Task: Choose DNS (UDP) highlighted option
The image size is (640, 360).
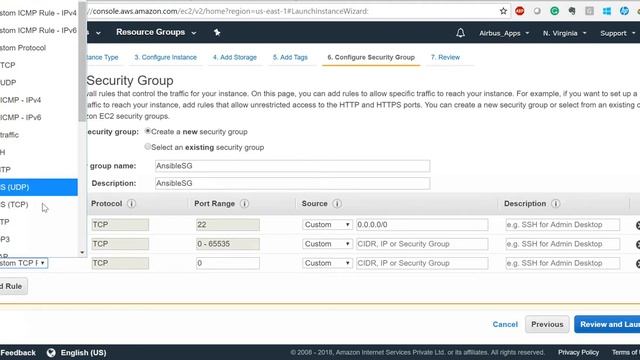Action: (39, 187)
